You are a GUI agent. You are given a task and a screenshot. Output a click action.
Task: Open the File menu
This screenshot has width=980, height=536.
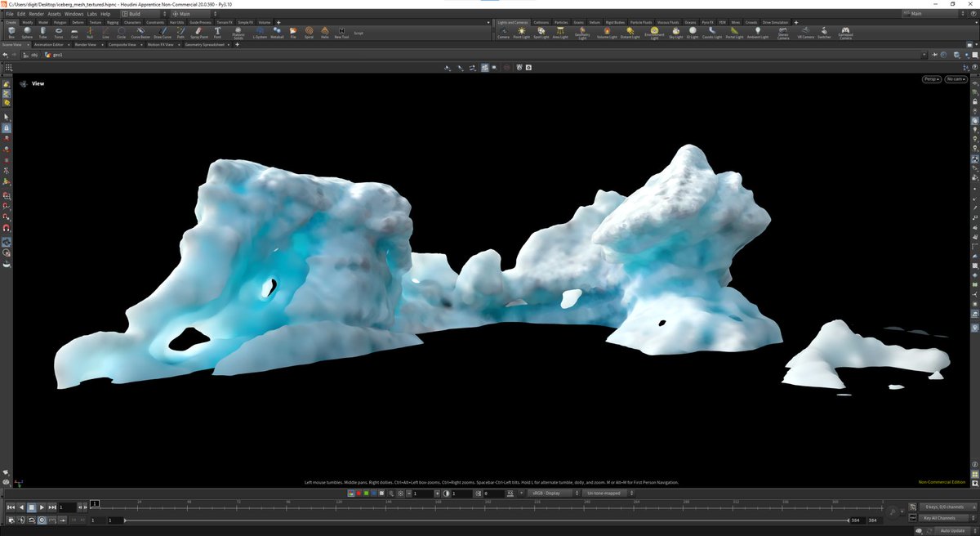[x=9, y=14]
